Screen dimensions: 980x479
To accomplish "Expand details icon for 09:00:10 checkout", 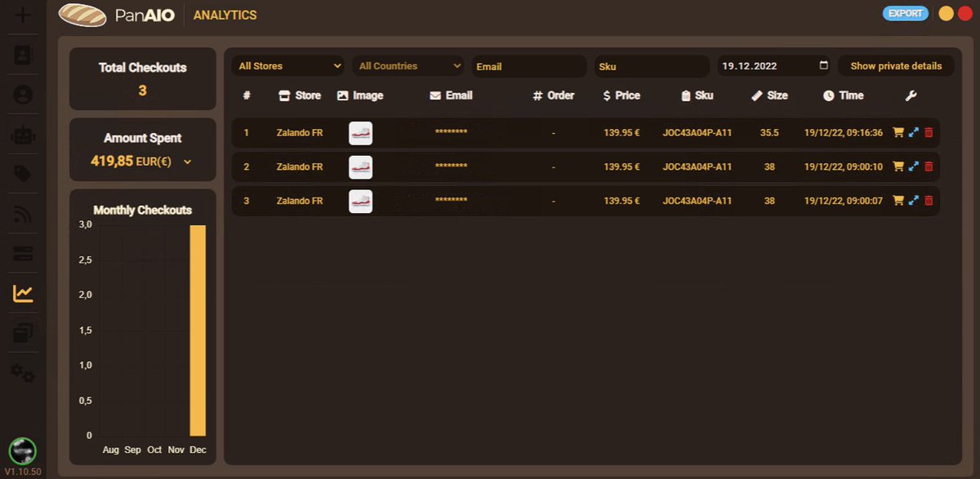I will point(914,166).
